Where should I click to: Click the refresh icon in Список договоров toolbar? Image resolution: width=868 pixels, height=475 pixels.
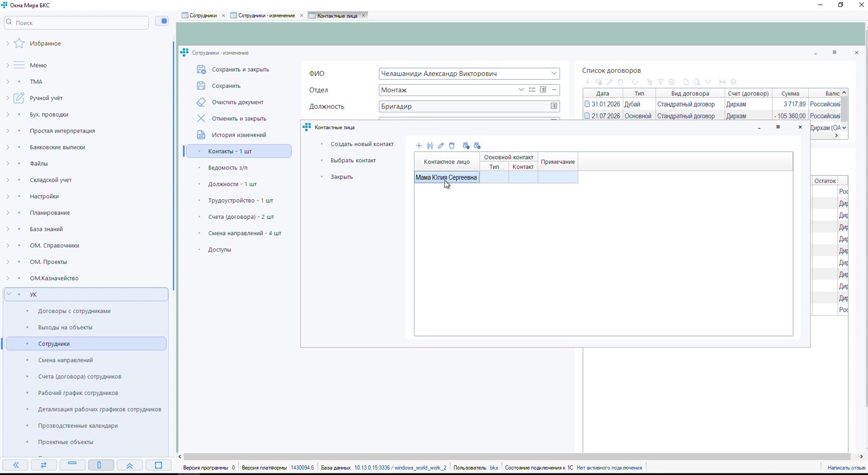(x=635, y=82)
